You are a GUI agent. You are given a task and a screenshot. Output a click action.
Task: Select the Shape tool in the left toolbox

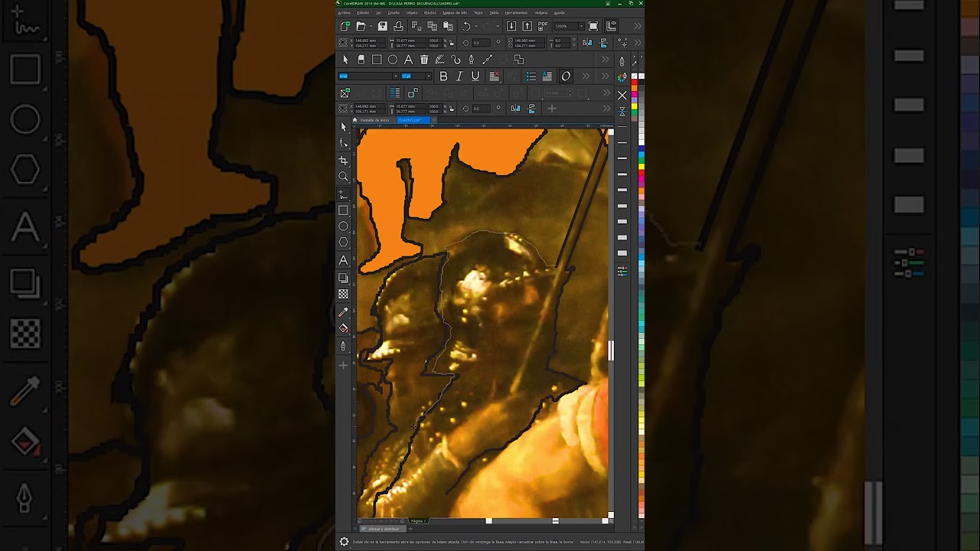344,142
